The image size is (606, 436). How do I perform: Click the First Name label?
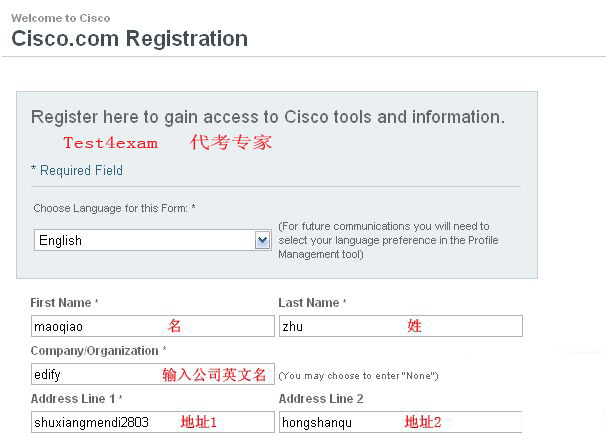[64, 303]
